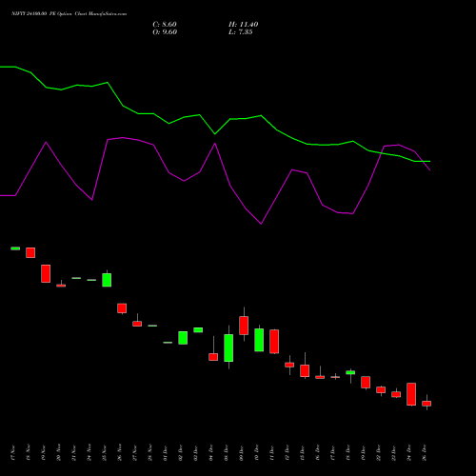Click the 19 Nov date axis label
The height and width of the screenshot is (476, 476).
[44, 452]
